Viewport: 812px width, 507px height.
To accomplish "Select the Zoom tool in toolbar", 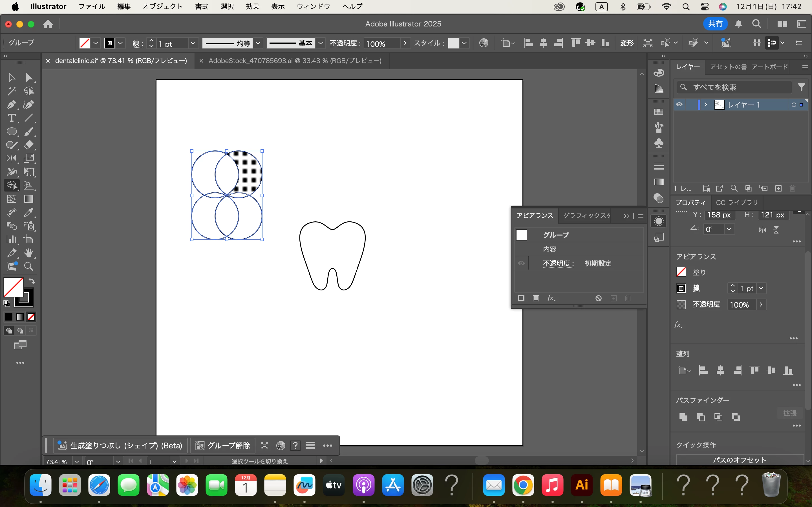I will click(29, 266).
